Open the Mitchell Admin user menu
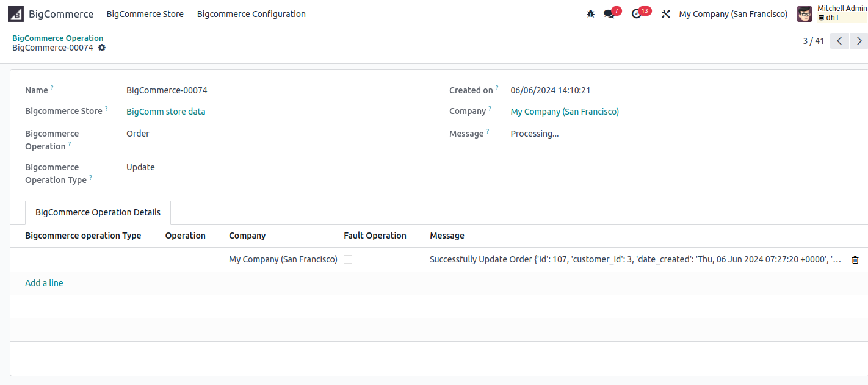 pos(832,14)
